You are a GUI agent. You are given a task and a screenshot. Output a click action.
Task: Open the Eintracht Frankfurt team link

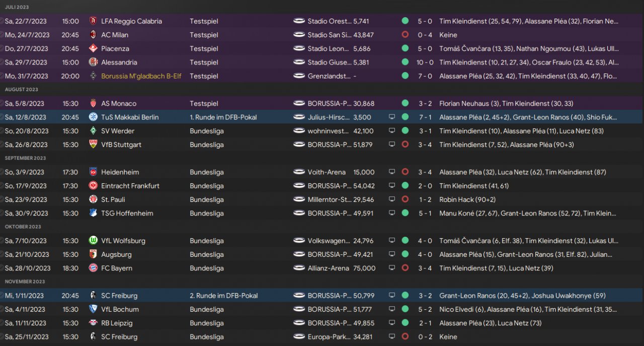[x=130, y=186]
